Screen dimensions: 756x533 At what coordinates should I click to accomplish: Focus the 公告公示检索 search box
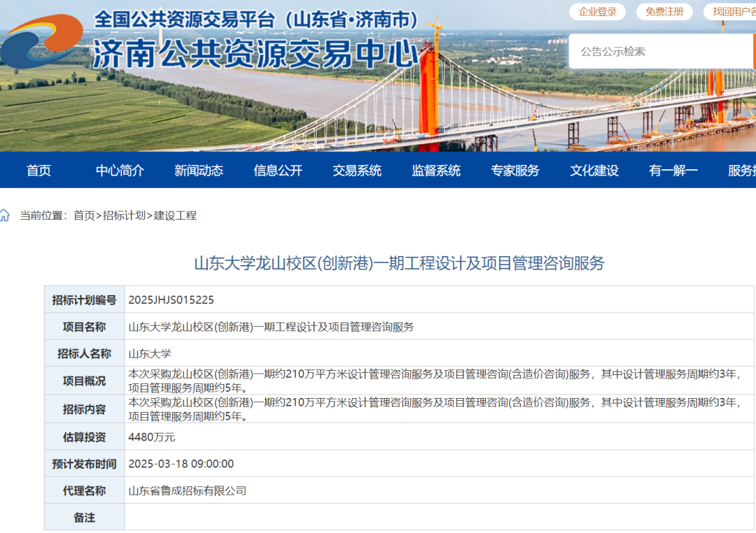point(661,52)
